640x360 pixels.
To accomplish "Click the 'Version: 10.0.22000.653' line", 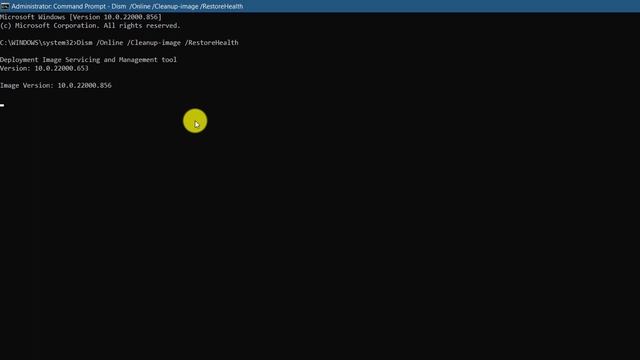I will (44, 68).
